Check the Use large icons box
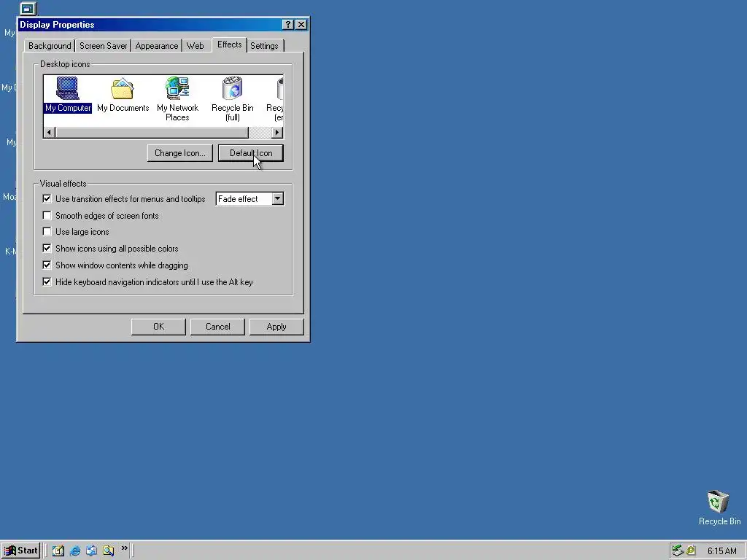The height and width of the screenshot is (560, 747). tap(47, 231)
